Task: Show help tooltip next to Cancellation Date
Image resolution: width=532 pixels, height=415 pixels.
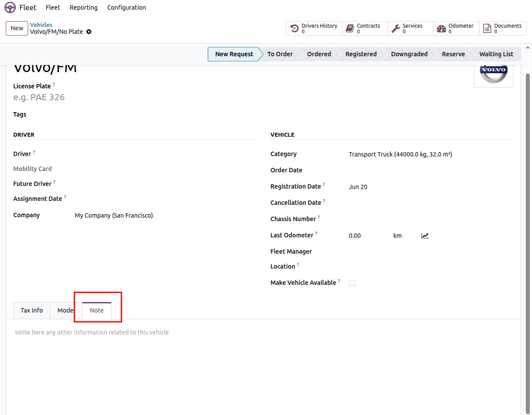Action: pyautogui.click(x=324, y=200)
